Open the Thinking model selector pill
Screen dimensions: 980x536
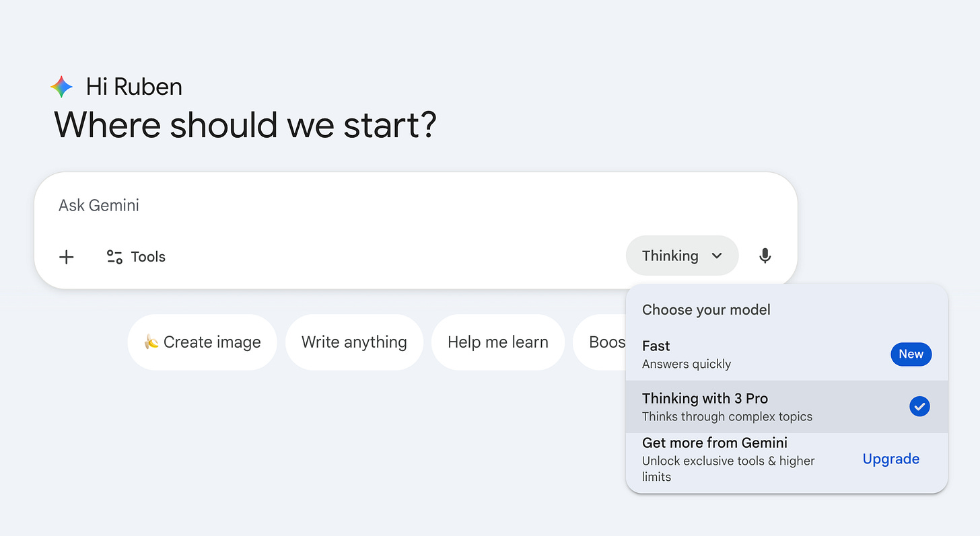tap(673, 256)
